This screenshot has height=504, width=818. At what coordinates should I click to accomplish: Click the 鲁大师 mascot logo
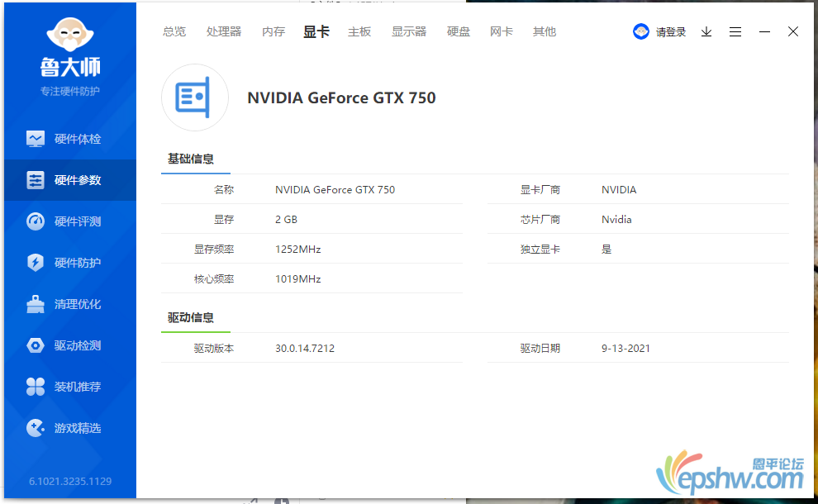click(70, 35)
